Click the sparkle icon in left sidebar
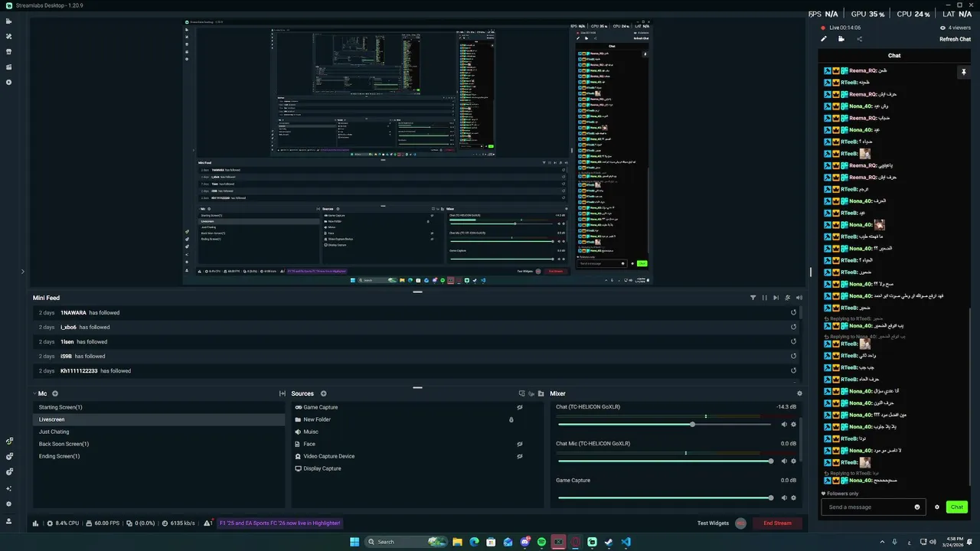The height and width of the screenshot is (551, 980). tap(9, 488)
